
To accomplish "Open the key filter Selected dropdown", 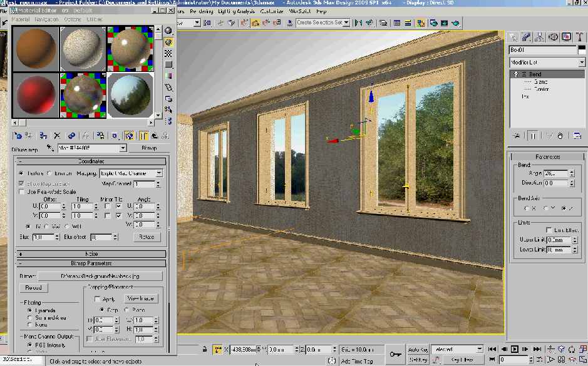I will [480, 349].
